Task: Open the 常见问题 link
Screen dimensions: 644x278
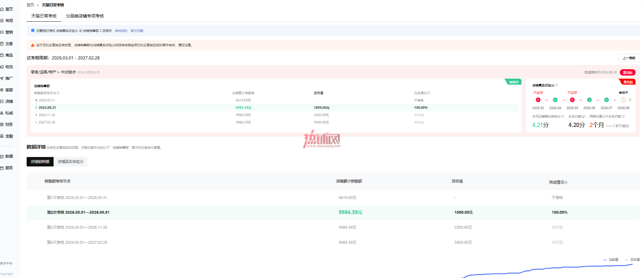Action: [137, 31]
